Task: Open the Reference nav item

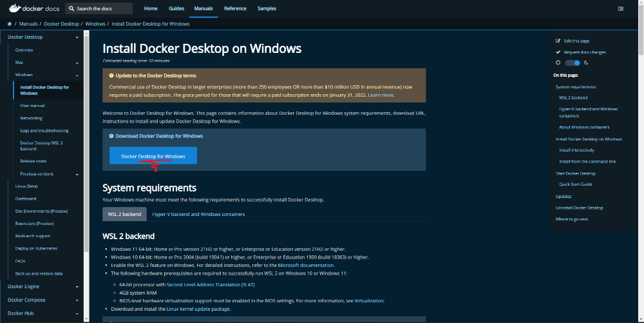Action: click(x=235, y=8)
